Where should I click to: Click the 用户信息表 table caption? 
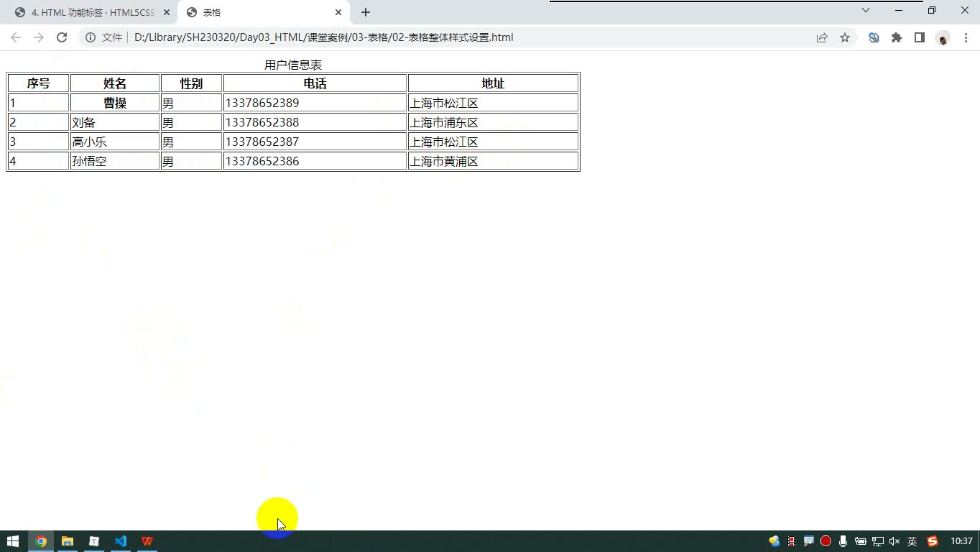tap(293, 65)
